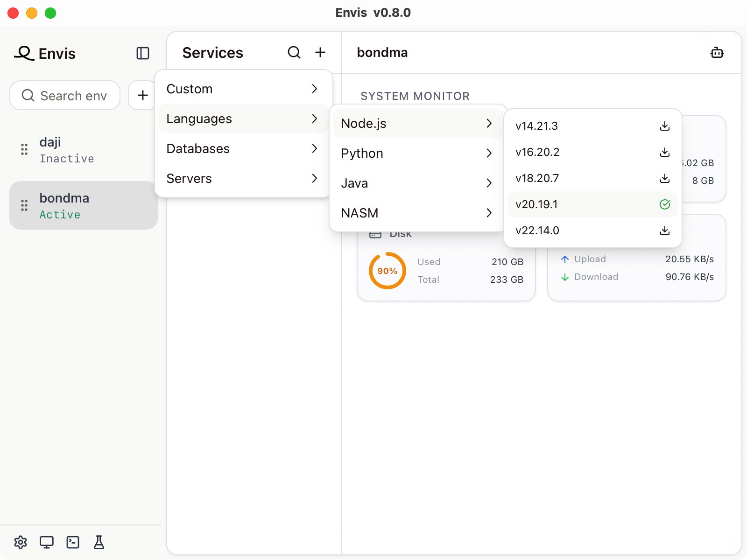
Task: Click the Active status under bondma
Action: click(x=60, y=215)
